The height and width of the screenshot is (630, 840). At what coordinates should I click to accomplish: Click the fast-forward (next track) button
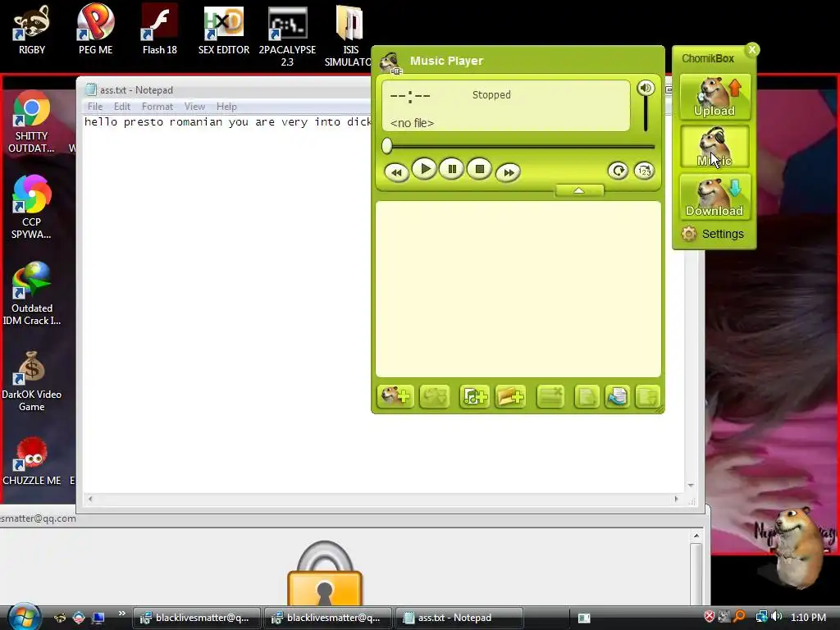tap(508, 172)
